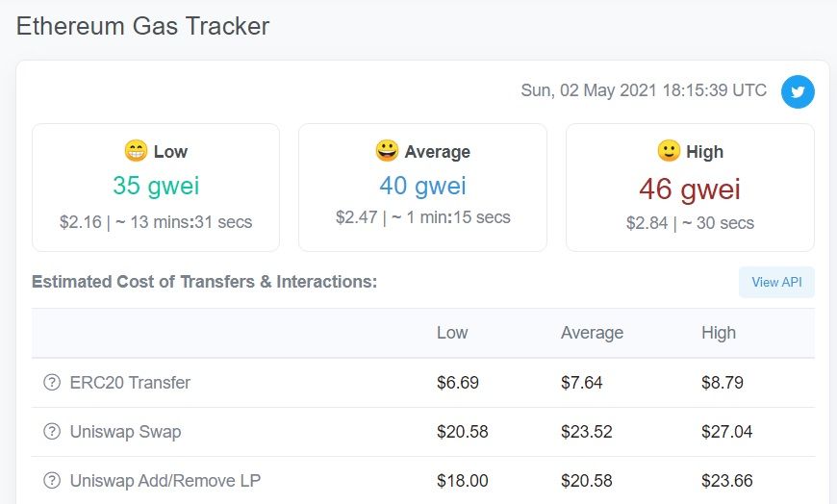The image size is (837, 504).
Task: Click the Uniswap Add/Remove LP help icon
Action: (x=52, y=481)
